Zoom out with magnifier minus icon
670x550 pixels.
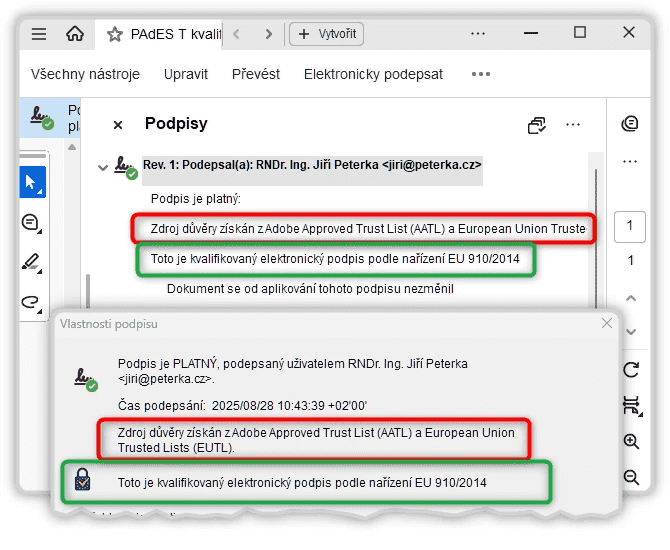[631, 477]
